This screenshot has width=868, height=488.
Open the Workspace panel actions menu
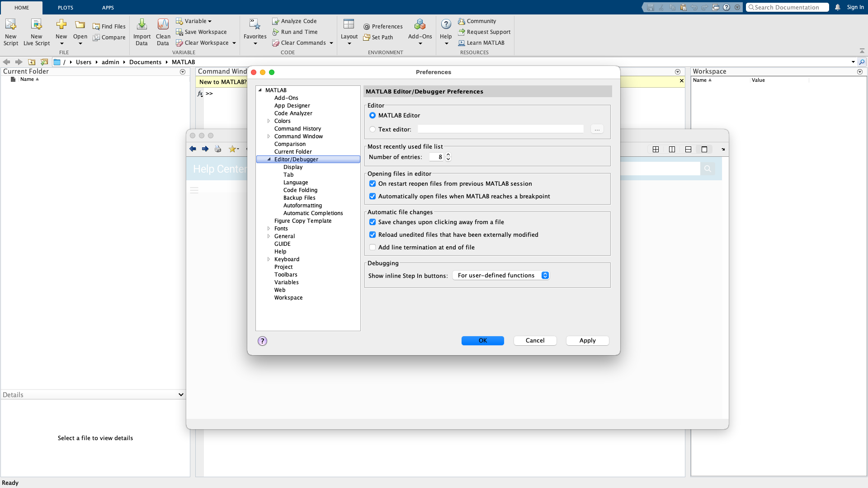(859, 72)
